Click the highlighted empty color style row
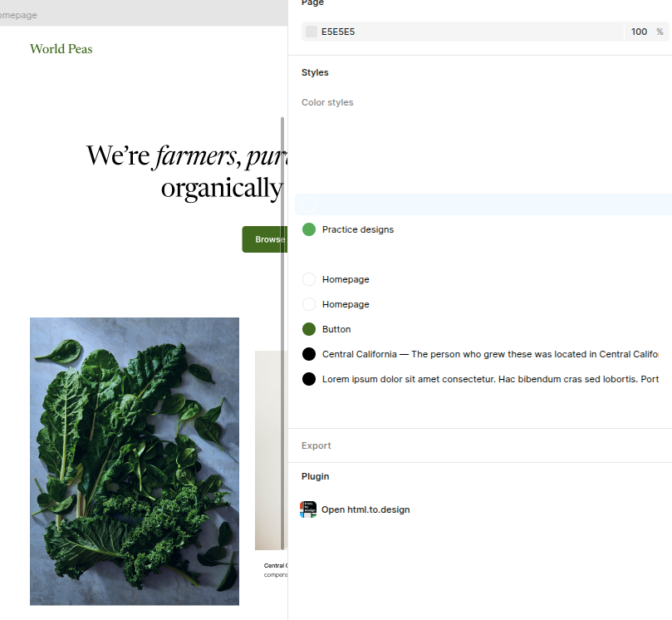The height and width of the screenshot is (620, 672). point(483,204)
